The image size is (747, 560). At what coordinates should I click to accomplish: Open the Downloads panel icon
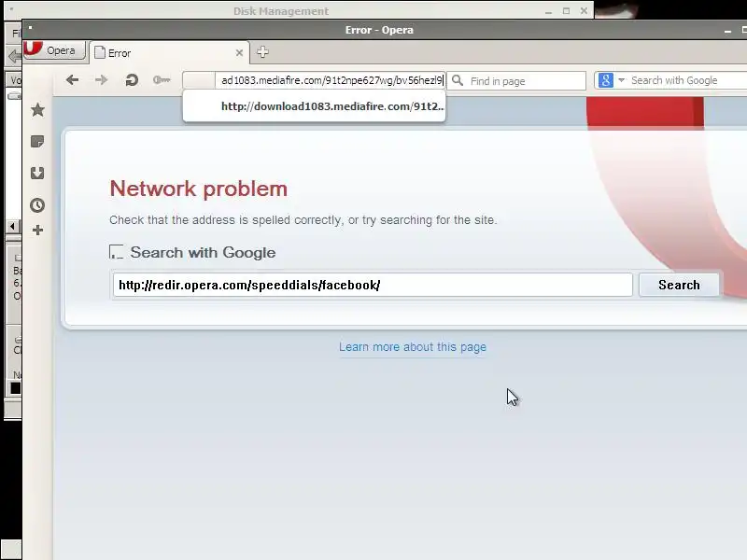point(37,173)
